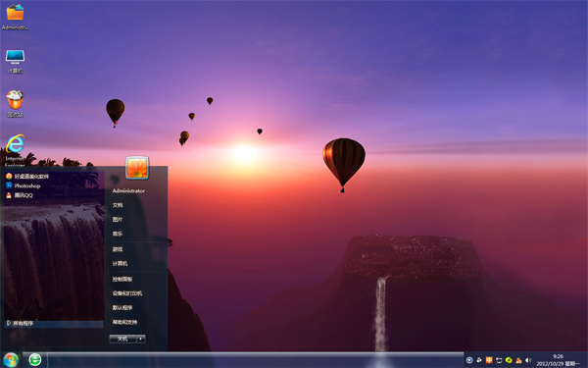Open the volume speaker tray icon
This screenshot has height=368, width=588.
coord(528,360)
